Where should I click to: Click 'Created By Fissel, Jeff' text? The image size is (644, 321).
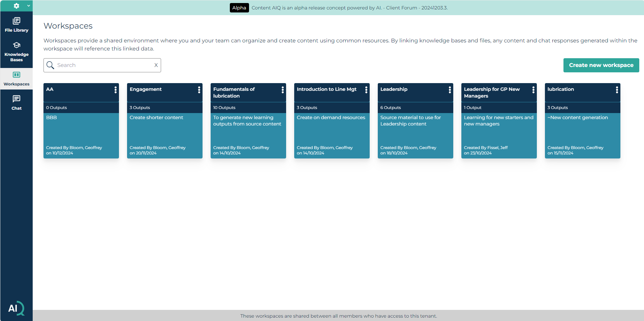coord(486,148)
